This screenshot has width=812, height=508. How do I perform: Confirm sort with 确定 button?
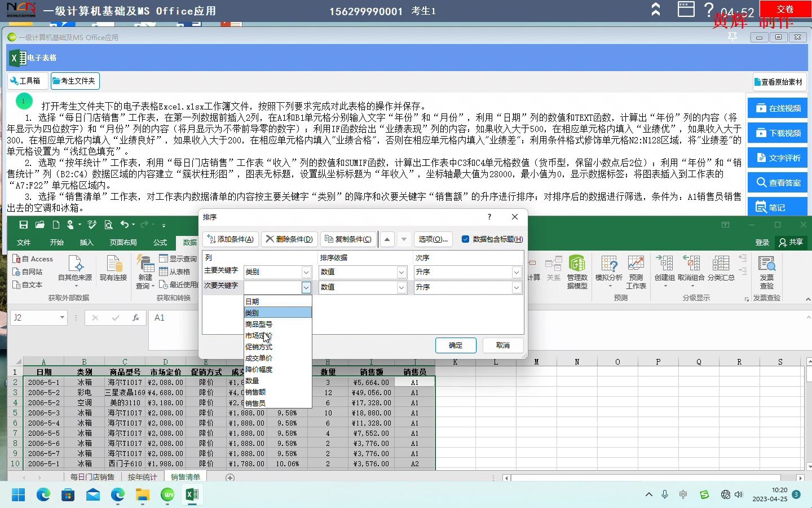point(456,345)
